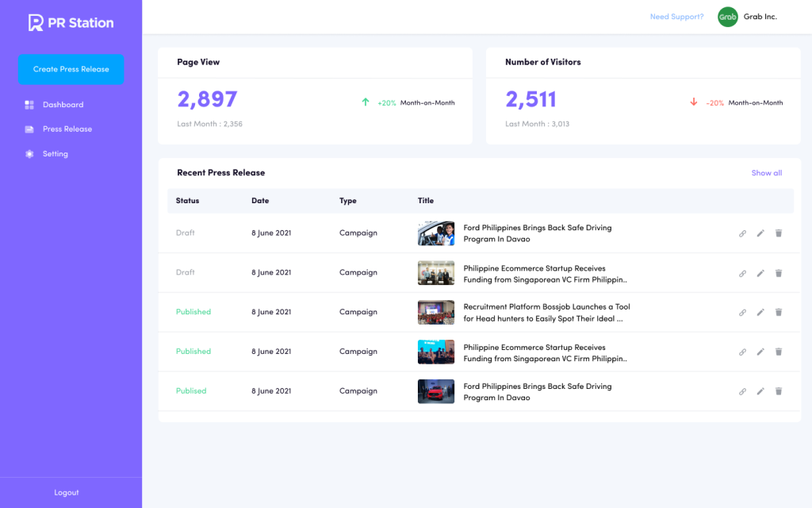
Task: Click the Setting gear icon in sidebar
Action: (29, 154)
